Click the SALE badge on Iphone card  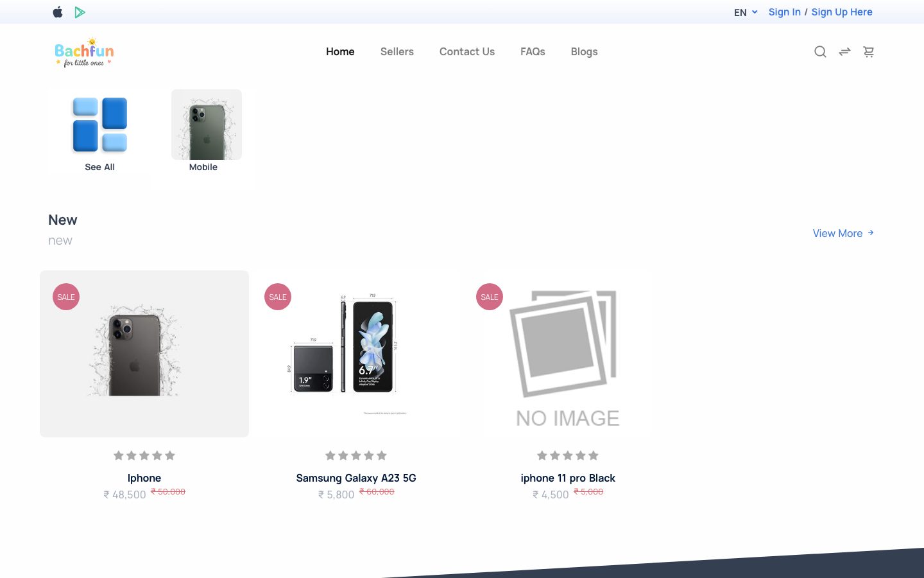point(66,297)
